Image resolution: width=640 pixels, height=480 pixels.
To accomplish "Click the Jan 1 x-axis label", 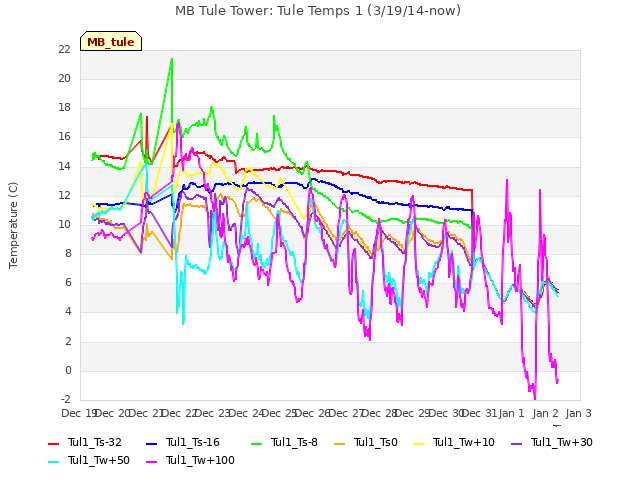I will 511,413.
